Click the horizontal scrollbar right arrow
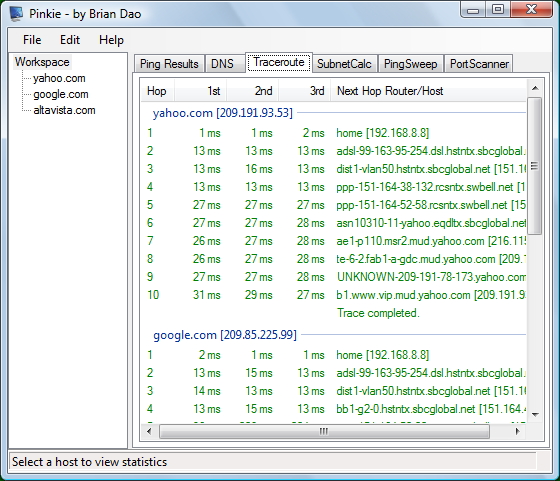Screen dimensions: 560x481 pos(518,431)
